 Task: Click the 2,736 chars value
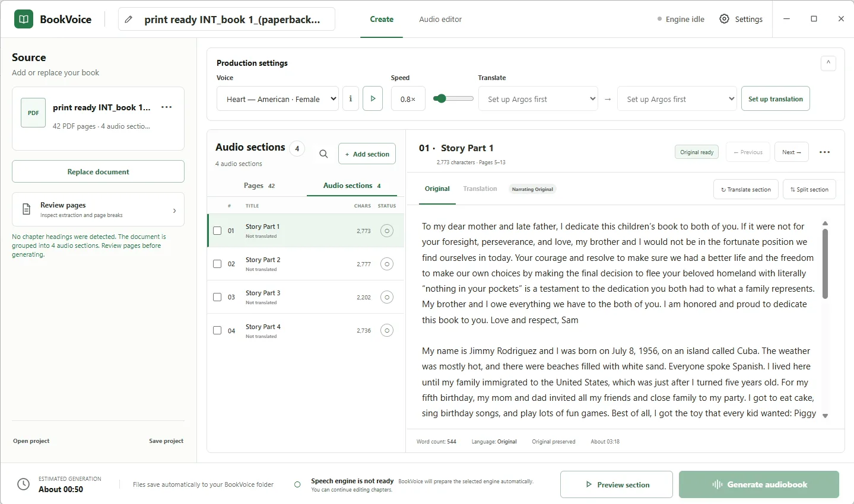point(364,330)
